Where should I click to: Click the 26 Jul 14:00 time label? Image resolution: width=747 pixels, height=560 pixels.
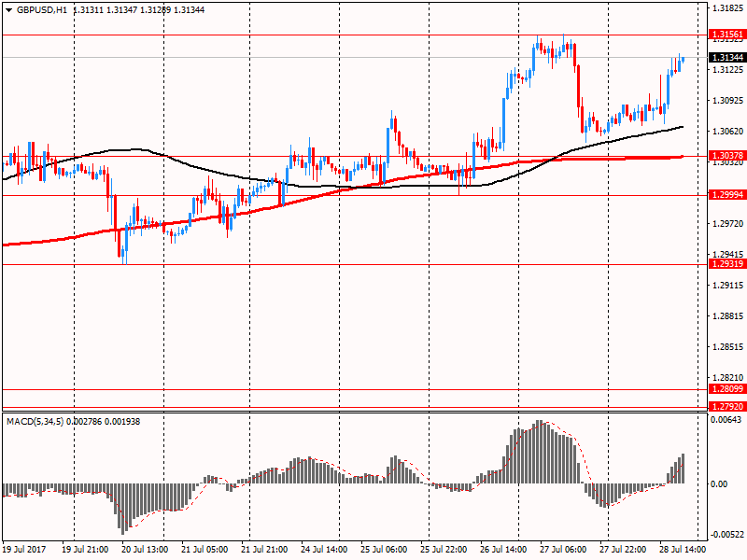[x=503, y=550]
